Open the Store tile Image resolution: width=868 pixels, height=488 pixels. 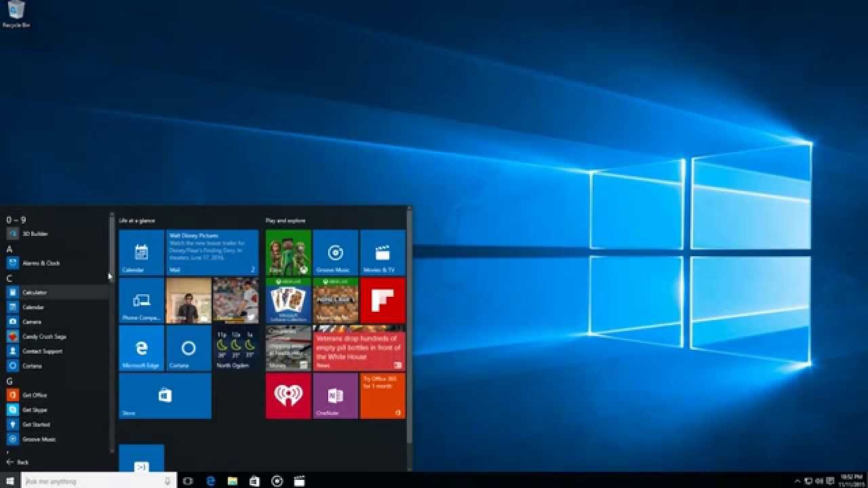[165, 396]
